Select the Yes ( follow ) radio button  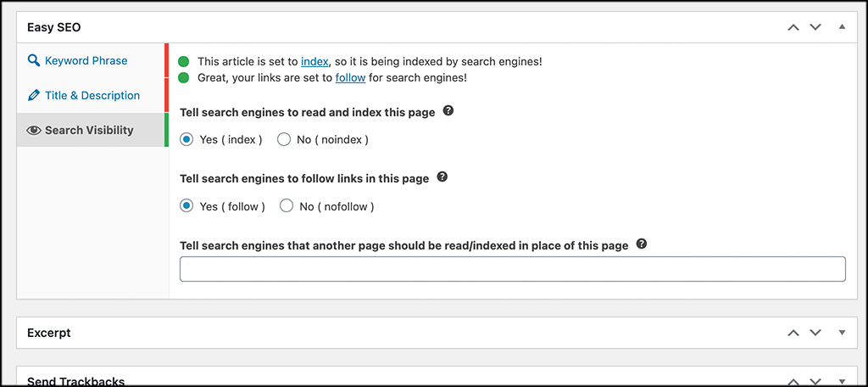186,206
